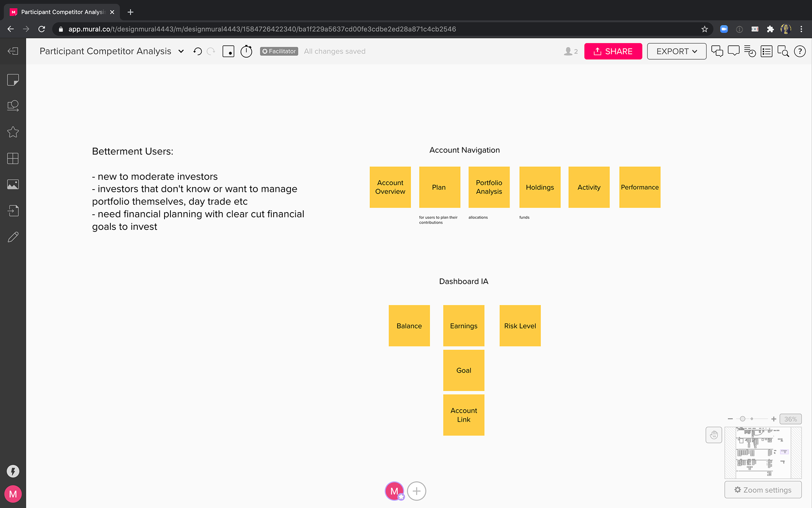This screenshot has height=508, width=812.
Task: Open Zoom settings panel
Action: pyautogui.click(x=763, y=490)
